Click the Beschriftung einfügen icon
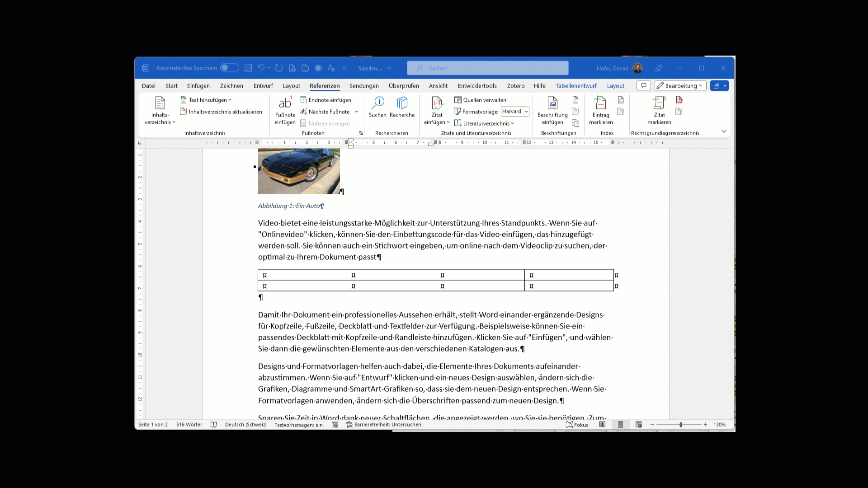 tap(552, 103)
